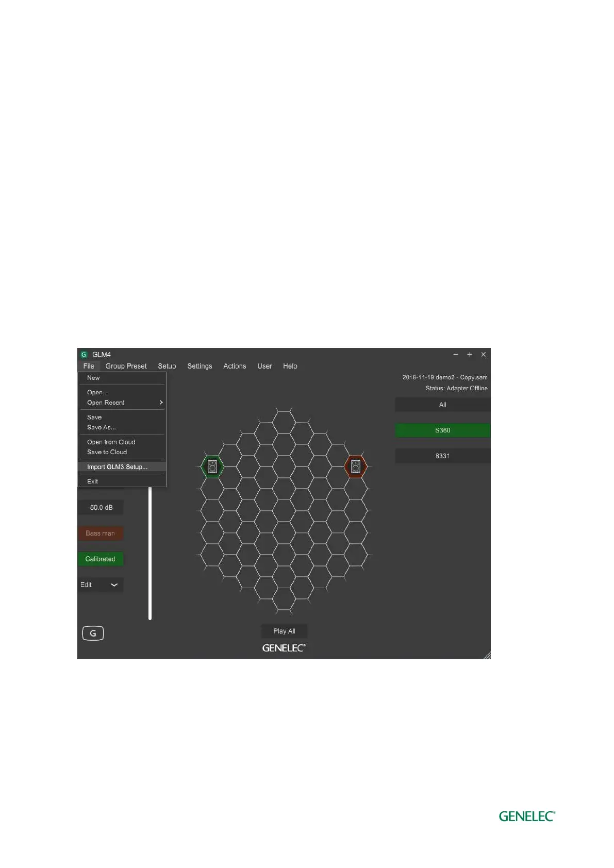
Task: Toggle the Bass man button
Action: [101, 533]
